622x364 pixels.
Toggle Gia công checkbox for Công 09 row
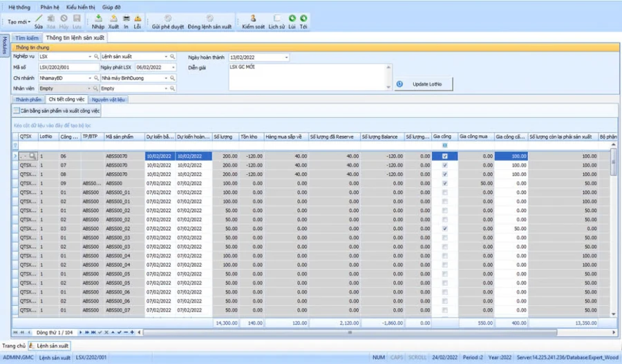[444, 184]
